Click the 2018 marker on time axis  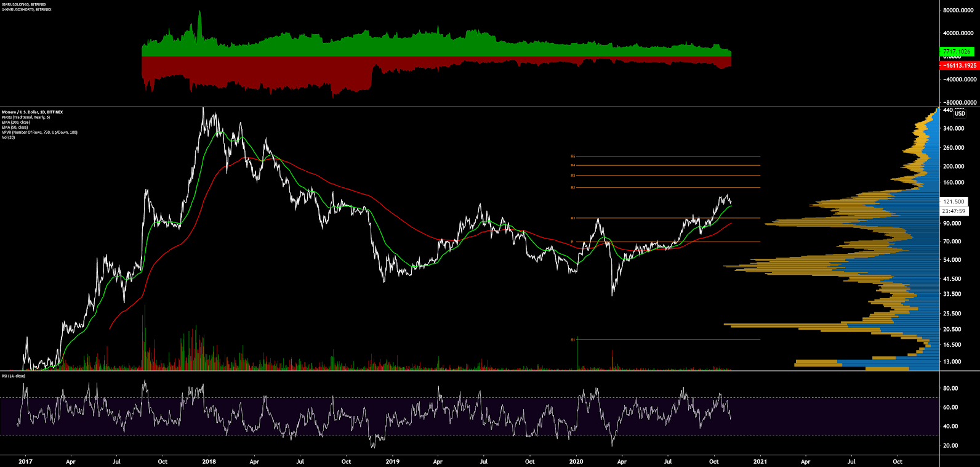[x=209, y=461]
